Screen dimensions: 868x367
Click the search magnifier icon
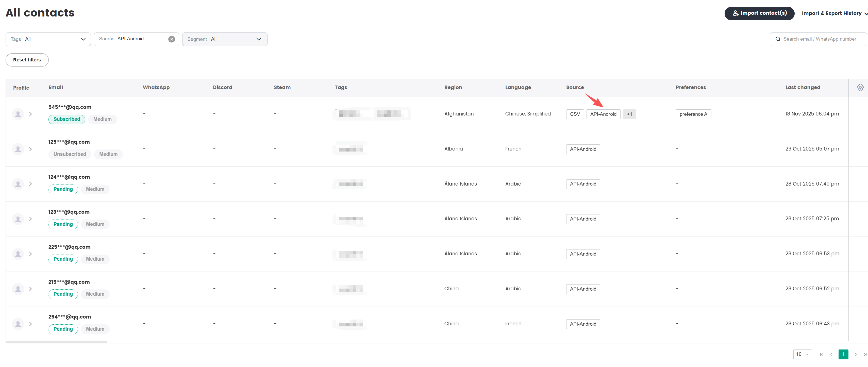(x=778, y=39)
